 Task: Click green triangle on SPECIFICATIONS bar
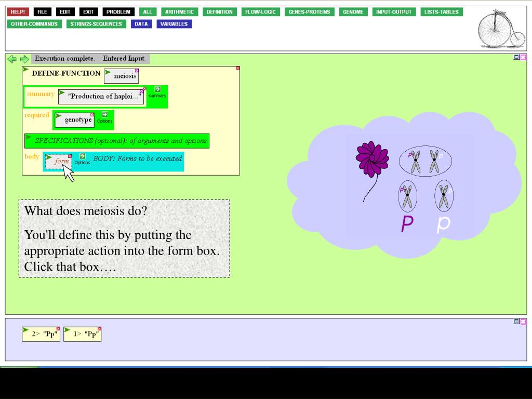28,137
